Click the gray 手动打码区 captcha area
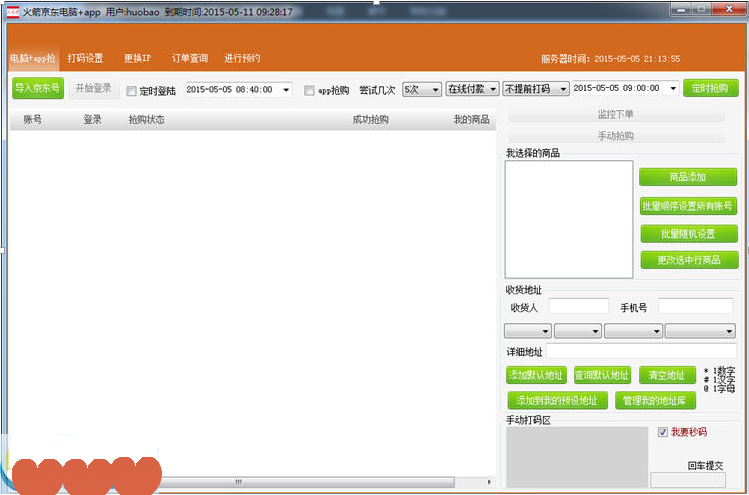 577,457
